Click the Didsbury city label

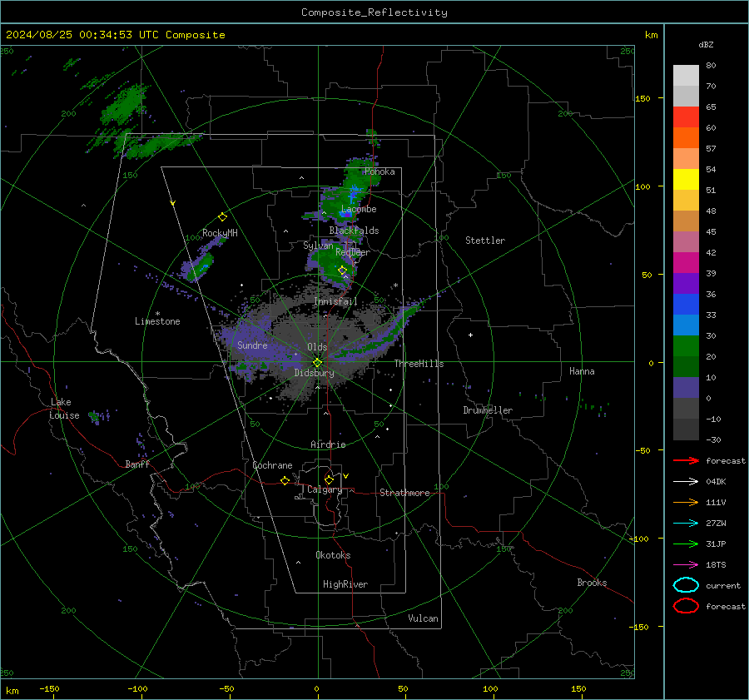315,373
